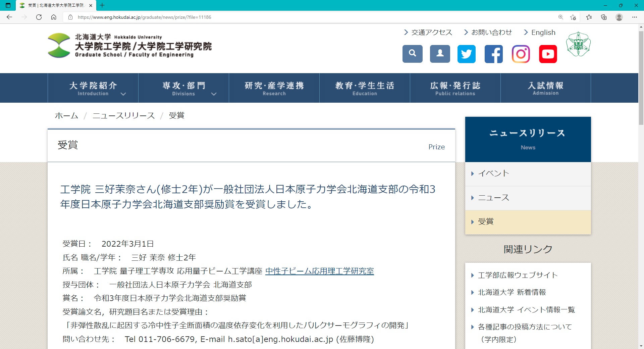Click the vertical scrollbar thumb
The width and height of the screenshot is (644, 349).
click(641, 78)
